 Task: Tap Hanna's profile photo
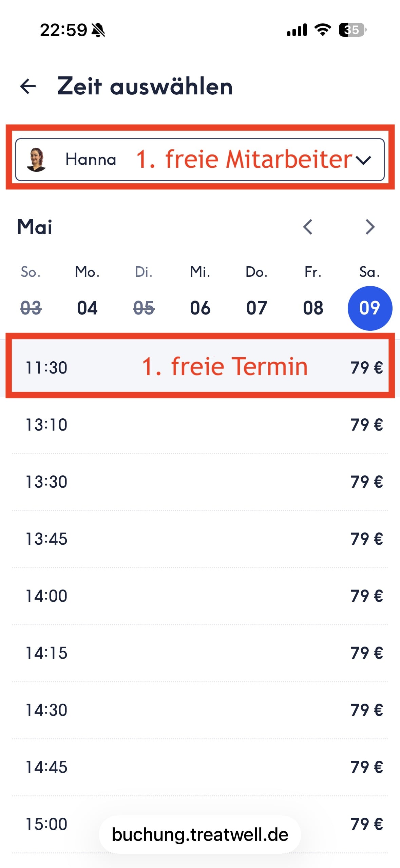tap(36, 159)
